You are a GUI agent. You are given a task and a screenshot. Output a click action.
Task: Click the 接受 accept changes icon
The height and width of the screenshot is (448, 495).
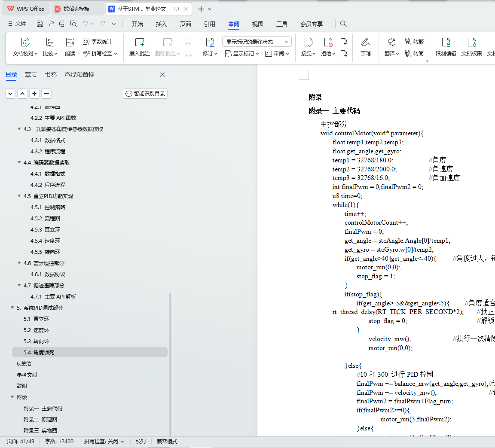(308, 42)
